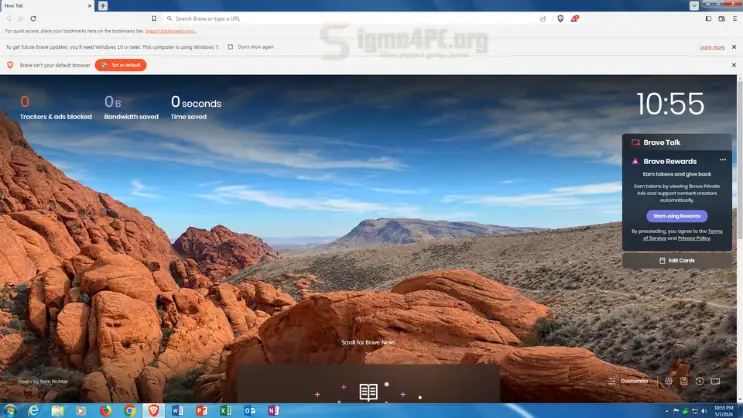Open the Terms of Service link
743x418 pixels.
click(683, 235)
